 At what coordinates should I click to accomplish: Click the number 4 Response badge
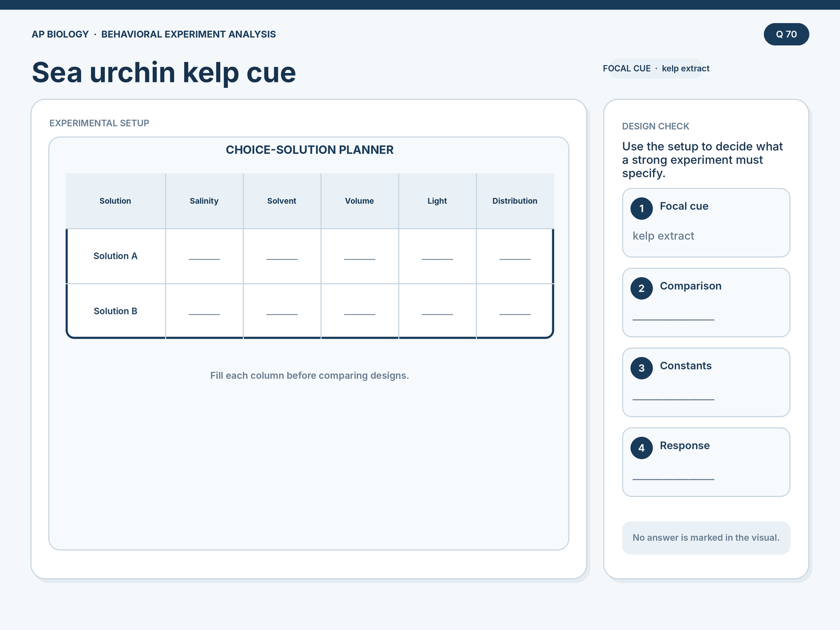tap(642, 448)
